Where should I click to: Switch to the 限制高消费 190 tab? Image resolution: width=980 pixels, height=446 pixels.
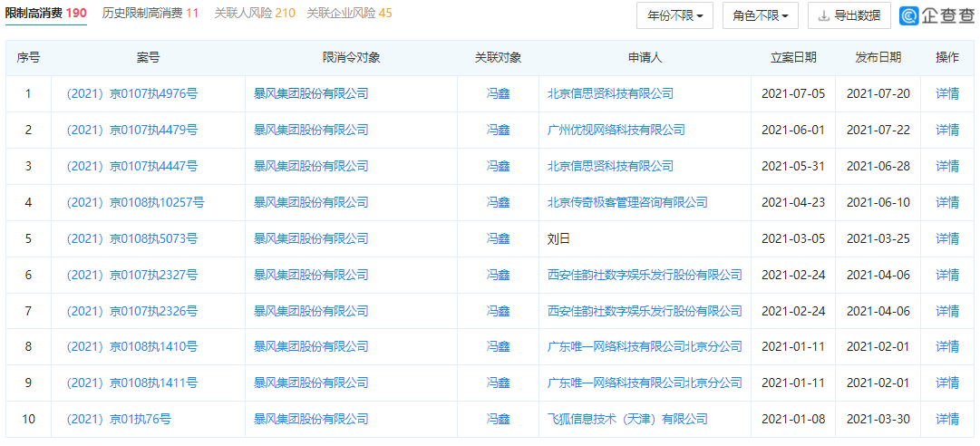point(45,13)
